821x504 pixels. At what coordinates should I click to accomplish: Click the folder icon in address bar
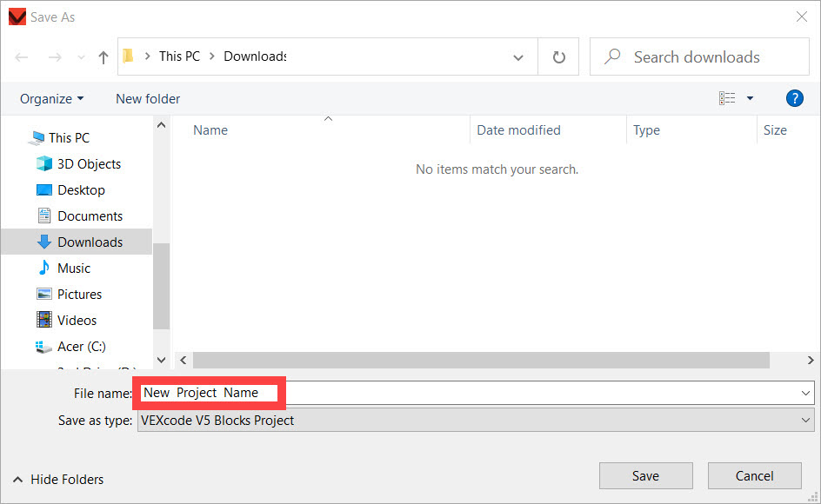[x=129, y=56]
